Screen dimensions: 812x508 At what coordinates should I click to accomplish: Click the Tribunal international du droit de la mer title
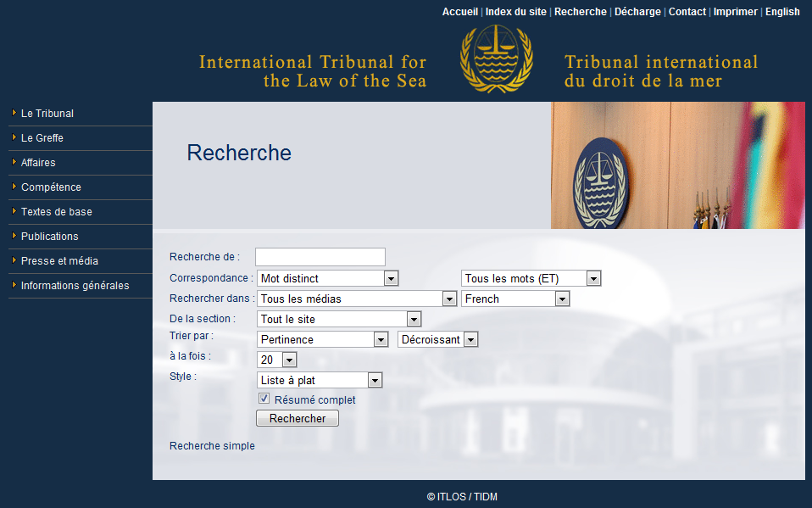(661, 71)
